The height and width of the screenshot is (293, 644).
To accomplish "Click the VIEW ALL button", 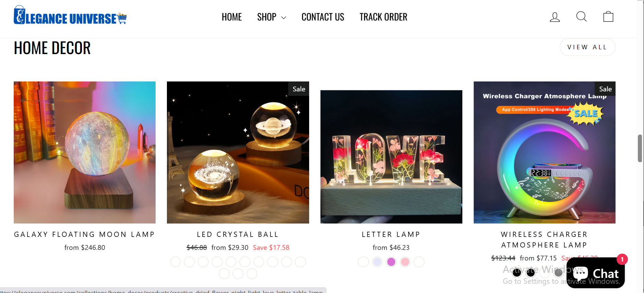I will point(587,47).
